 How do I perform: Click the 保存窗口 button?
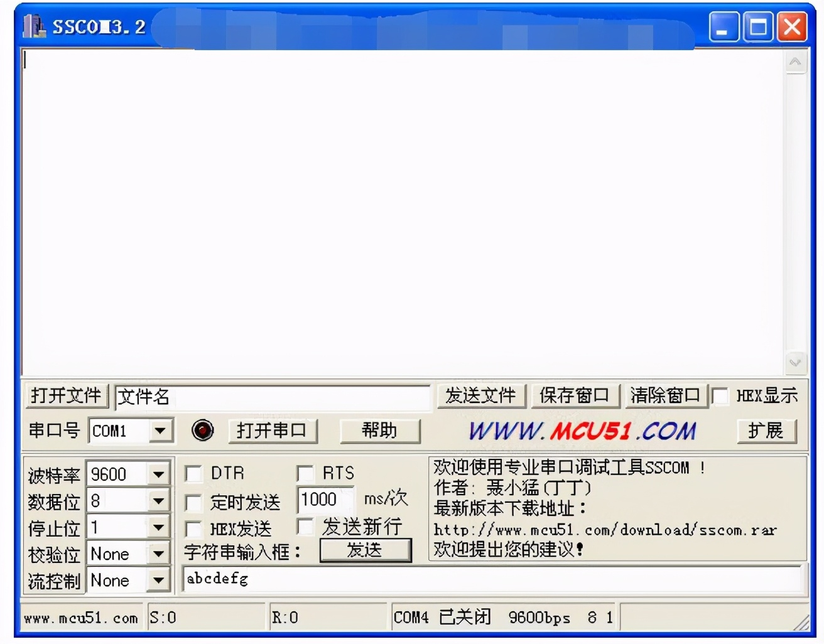[x=575, y=395]
